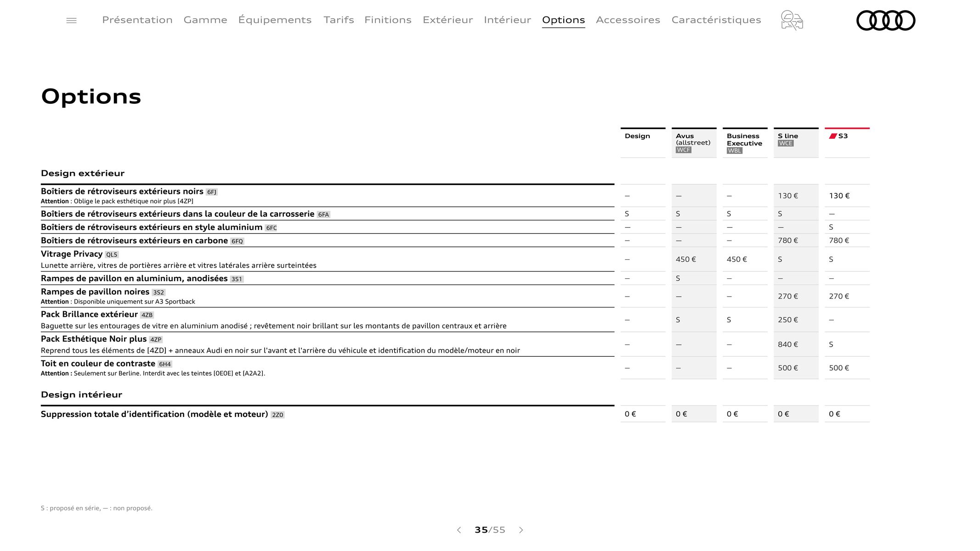The width and height of the screenshot is (980, 551).
Task: Click 130 € rétroviseurs noirs S line price
Action: click(788, 196)
